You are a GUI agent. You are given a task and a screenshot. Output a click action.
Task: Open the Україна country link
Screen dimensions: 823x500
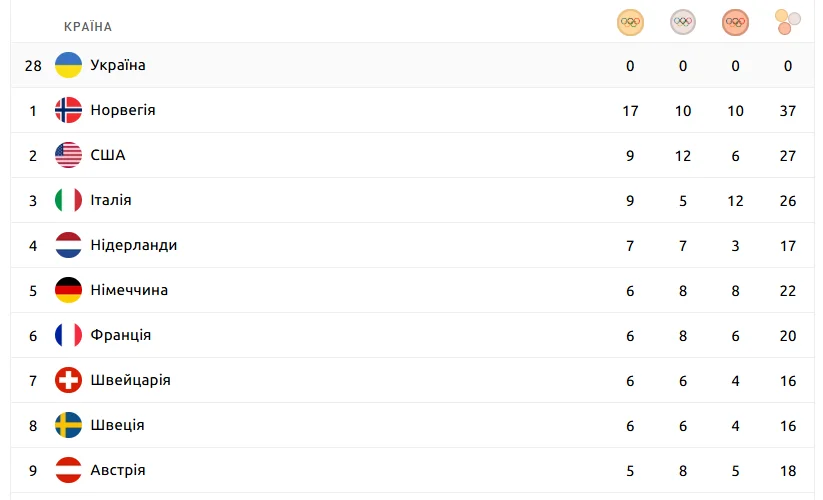(117, 66)
